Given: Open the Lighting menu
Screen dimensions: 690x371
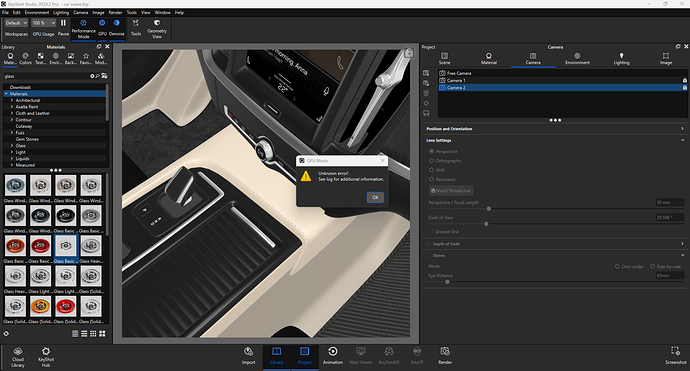Looking at the screenshot, I should click(x=61, y=12).
